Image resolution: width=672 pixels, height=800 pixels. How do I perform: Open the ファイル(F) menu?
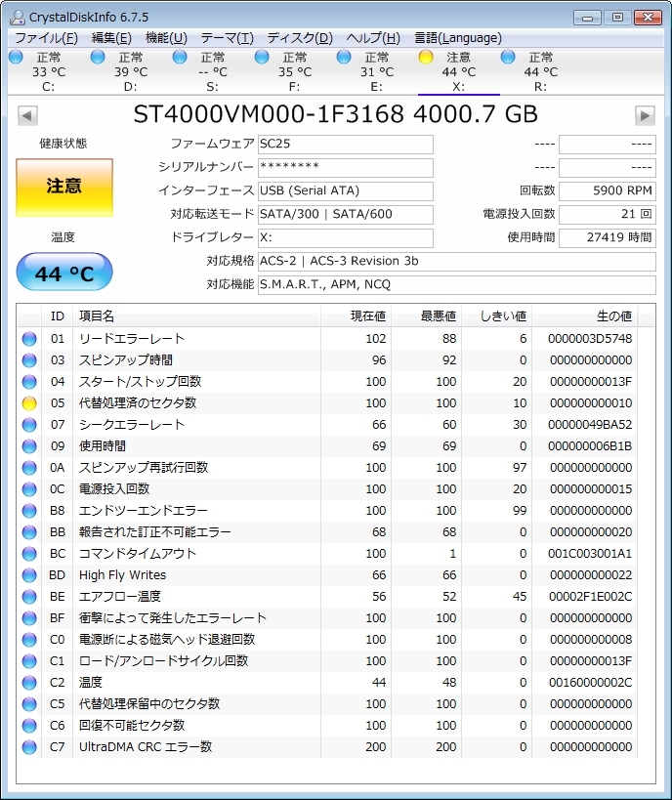coord(47,38)
